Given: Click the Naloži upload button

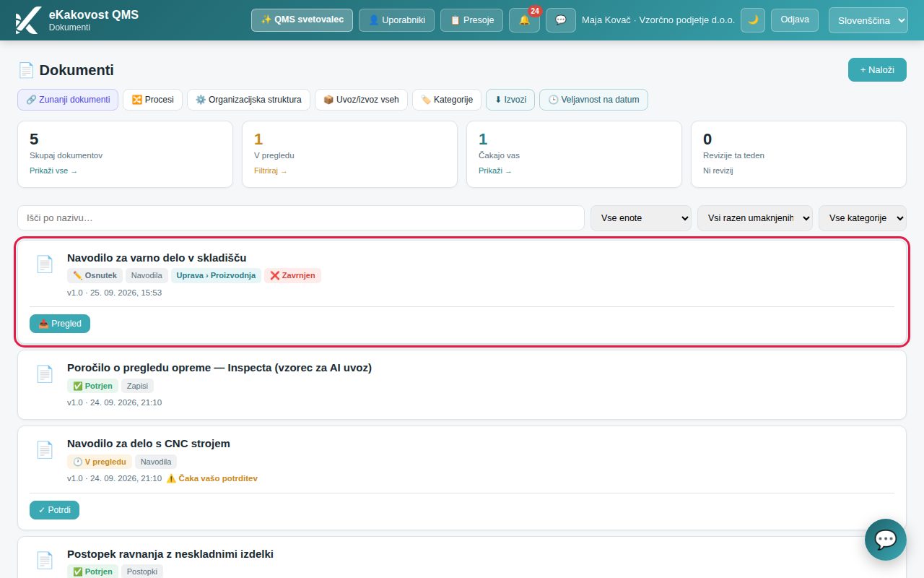Looking at the screenshot, I should pos(877,70).
